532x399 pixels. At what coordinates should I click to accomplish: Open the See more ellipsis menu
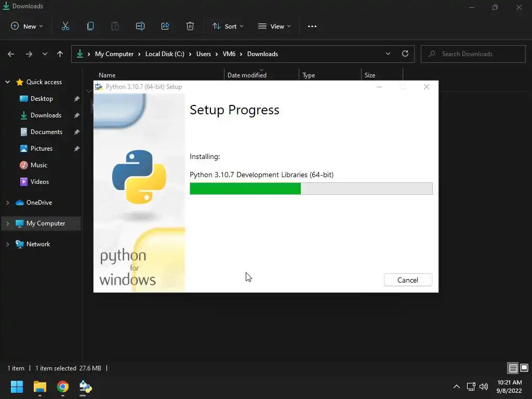312,26
